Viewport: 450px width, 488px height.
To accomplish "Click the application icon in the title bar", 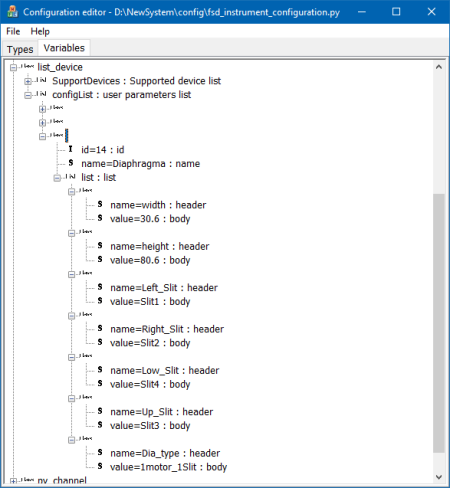I will [12, 12].
